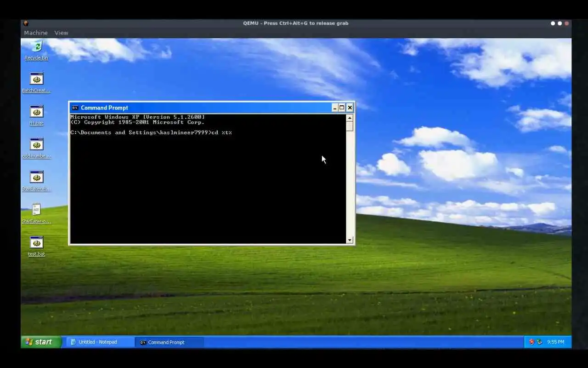588x368 pixels.
Task: Click Command Prompt scrollbar down arrow
Action: pos(350,240)
